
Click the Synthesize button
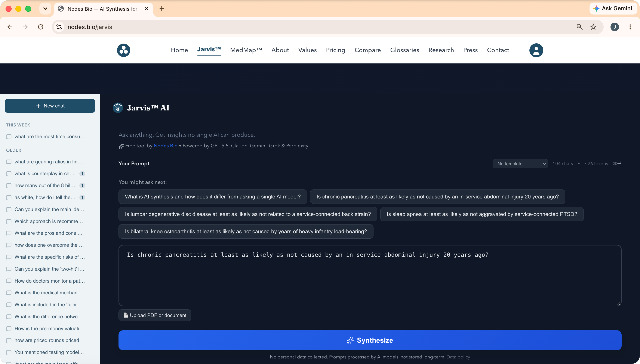click(x=370, y=340)
